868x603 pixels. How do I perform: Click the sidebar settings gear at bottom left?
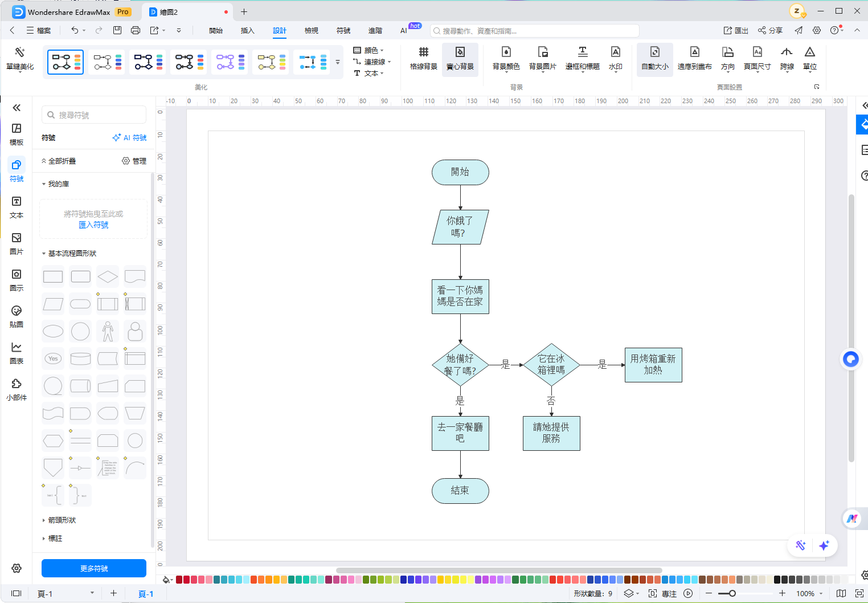pos(17,568)
